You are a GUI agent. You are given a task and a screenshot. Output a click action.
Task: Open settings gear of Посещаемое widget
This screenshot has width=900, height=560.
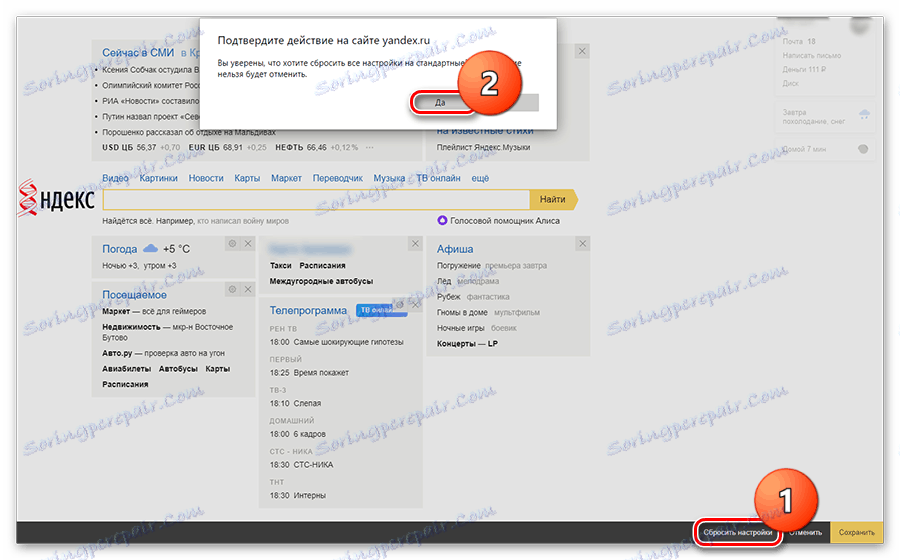[x=232, y=289]
